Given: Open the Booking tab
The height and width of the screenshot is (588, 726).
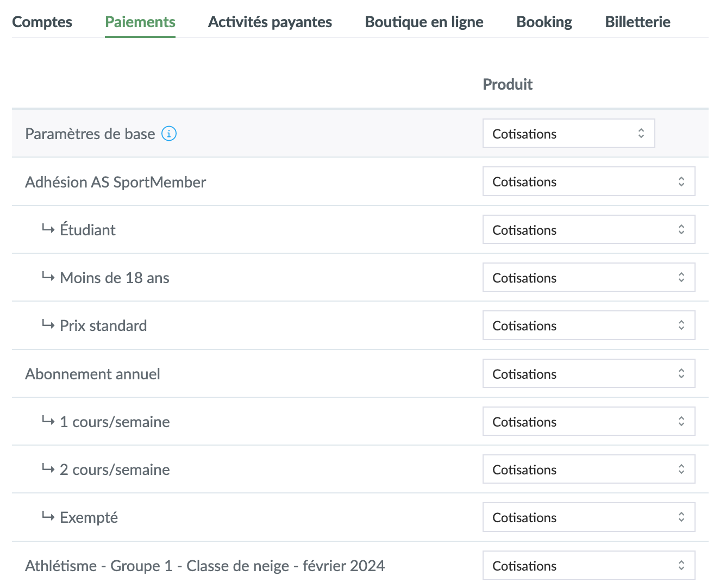Looking at the screenshot, I should 544,22.
